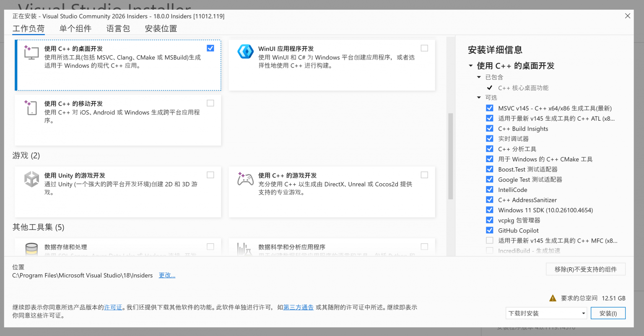Click the C++ mobile development workload icon
Viewport: 644px width, 336px height.
coord(31,107)
